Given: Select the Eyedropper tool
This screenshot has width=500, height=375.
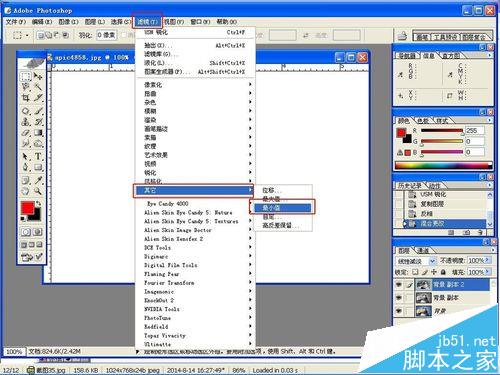Looking at the screenshot, I should click(39, 180).
